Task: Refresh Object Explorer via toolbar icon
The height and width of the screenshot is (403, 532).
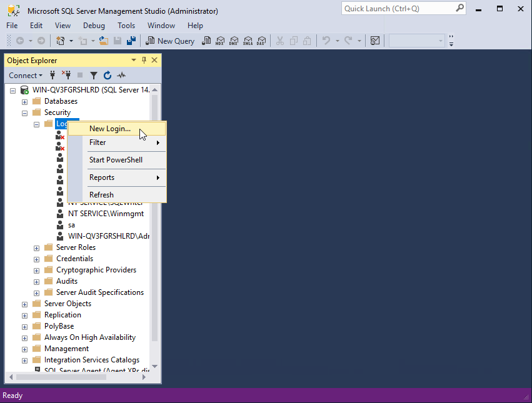Action: click(108, 76)
